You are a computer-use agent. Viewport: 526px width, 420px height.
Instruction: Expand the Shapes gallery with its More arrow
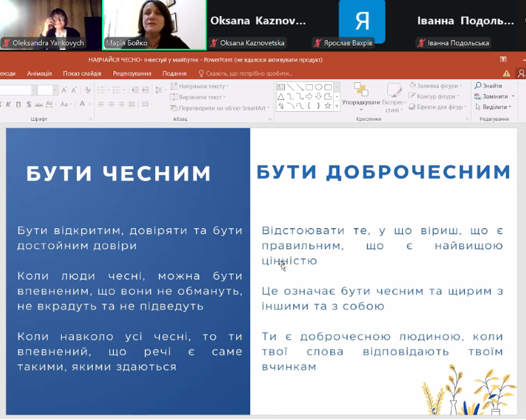337,106
